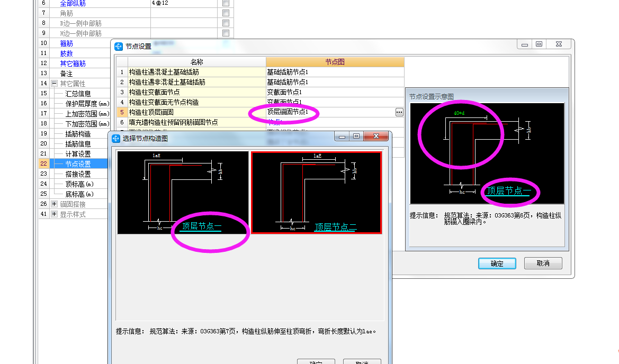
Task: Click 节点设置 dialog title icon
Action: tap(119, 47)
